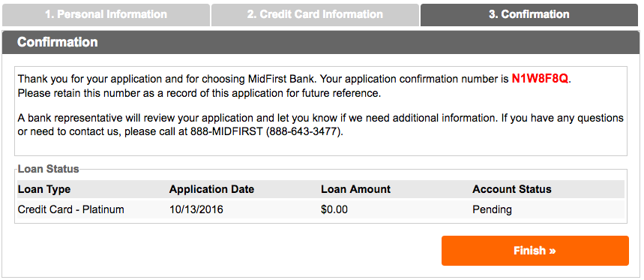
Task: Click the orange Finish button
Action: point(535,251)
